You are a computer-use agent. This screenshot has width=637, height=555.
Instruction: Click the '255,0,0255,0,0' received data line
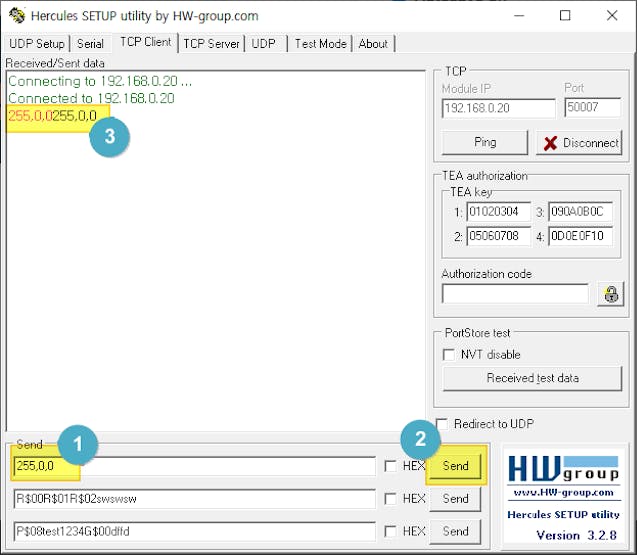point(52,116)
